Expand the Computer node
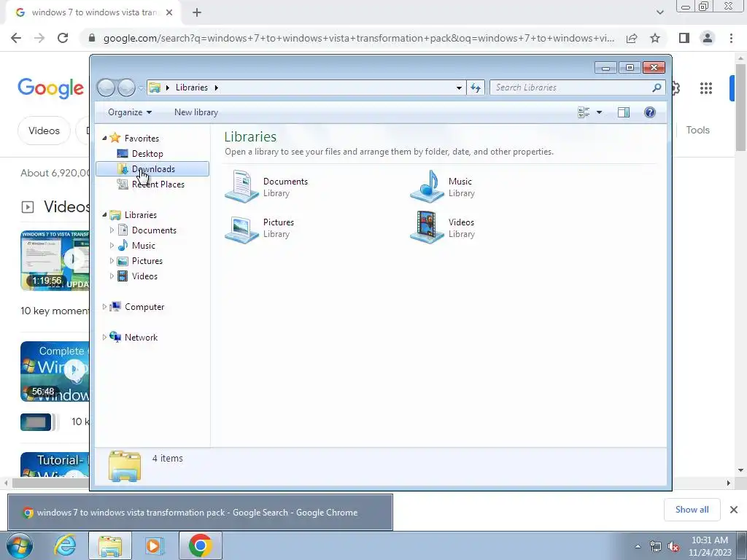Image resolution: width=747 pixels, height=560 pixels. click(104, 307)
